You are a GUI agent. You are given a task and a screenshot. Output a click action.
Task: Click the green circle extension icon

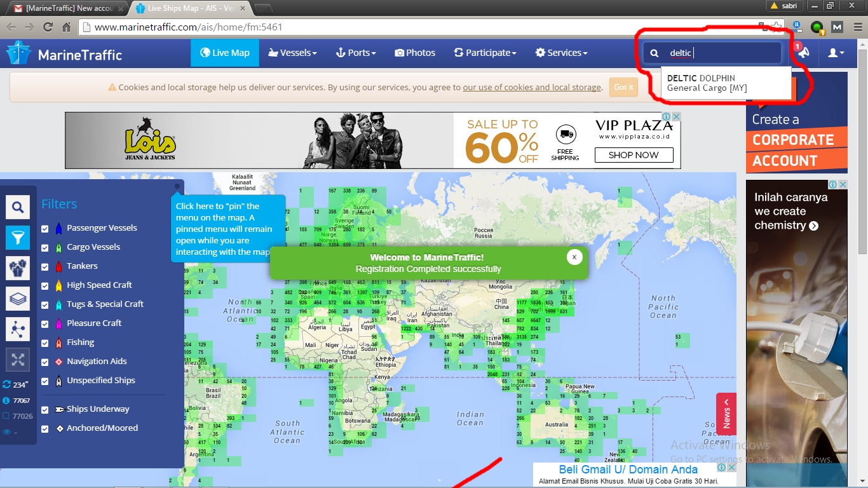(817, 27)
